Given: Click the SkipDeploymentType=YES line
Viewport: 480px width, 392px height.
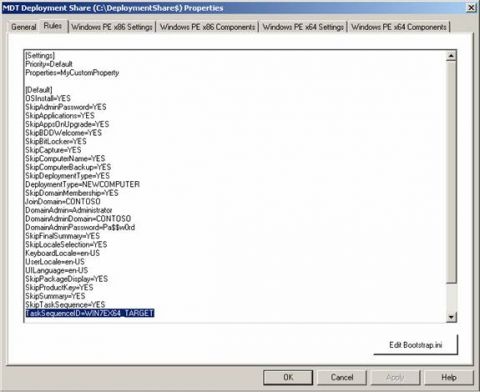Looking at the screenshot, I should coord(67,176).
